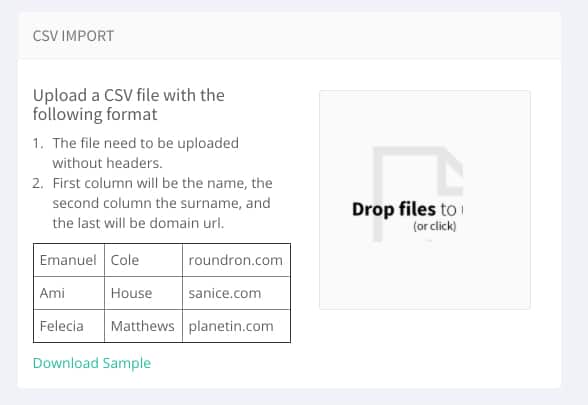
Task: Select the Ami name cell
Action: click(x=69, y=293)
